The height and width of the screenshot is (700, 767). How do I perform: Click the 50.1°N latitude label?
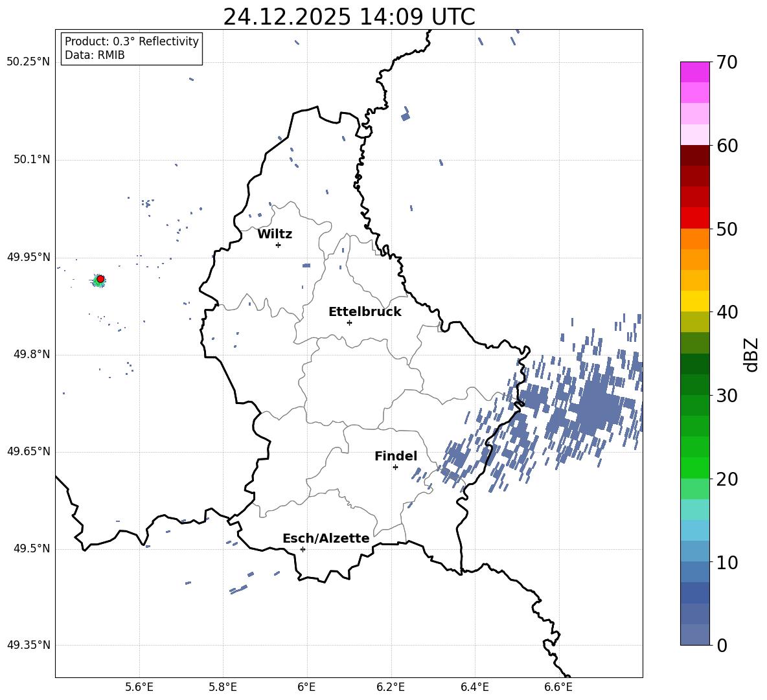click(31, 159)
